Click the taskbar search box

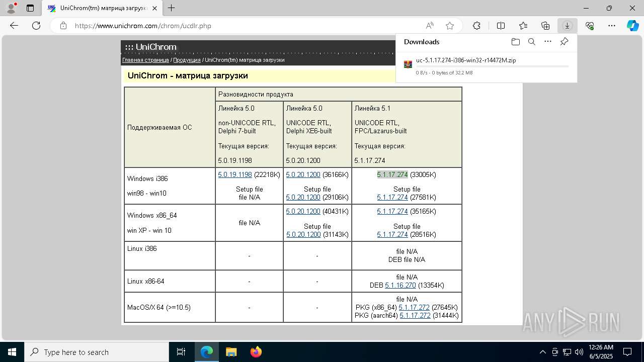tap(97, 352)
